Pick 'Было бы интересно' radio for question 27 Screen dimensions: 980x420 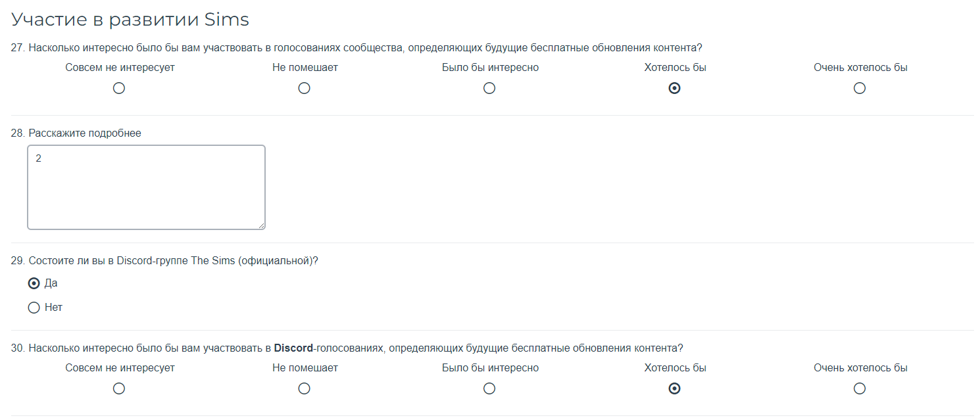click(489, 88)
